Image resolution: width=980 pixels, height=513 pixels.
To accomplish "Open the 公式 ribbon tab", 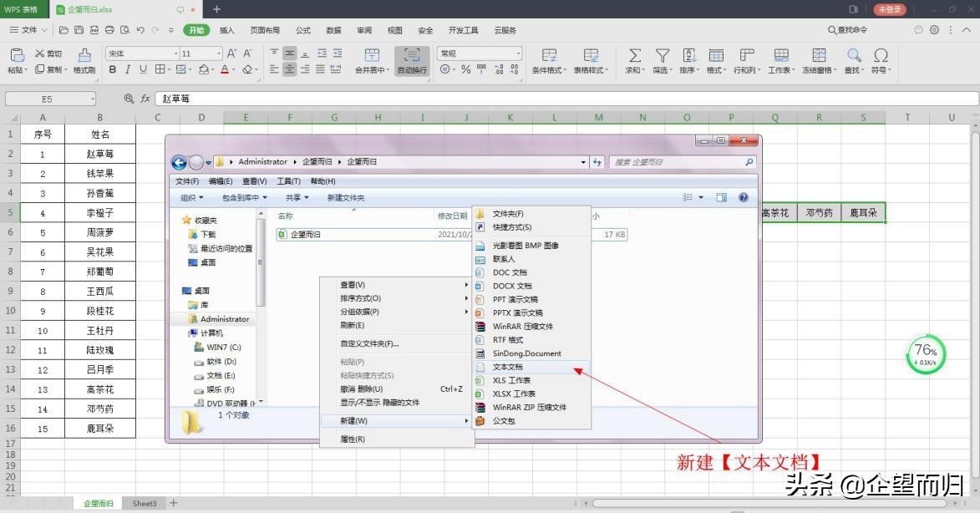I will click(303, 30).
